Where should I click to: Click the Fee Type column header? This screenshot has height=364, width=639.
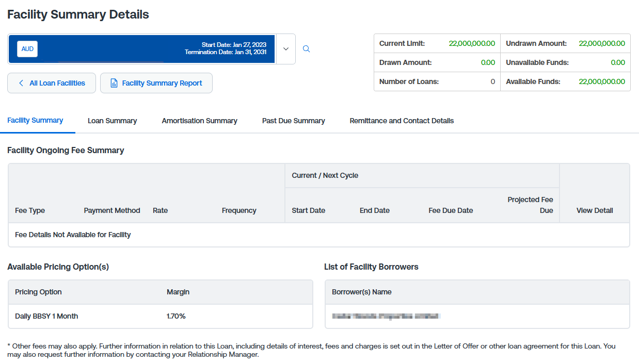click(30, 210)
